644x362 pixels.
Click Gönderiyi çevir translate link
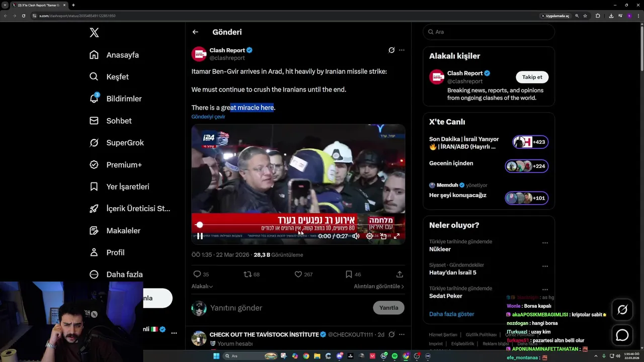pyautogui.click(x=208, y=117)
